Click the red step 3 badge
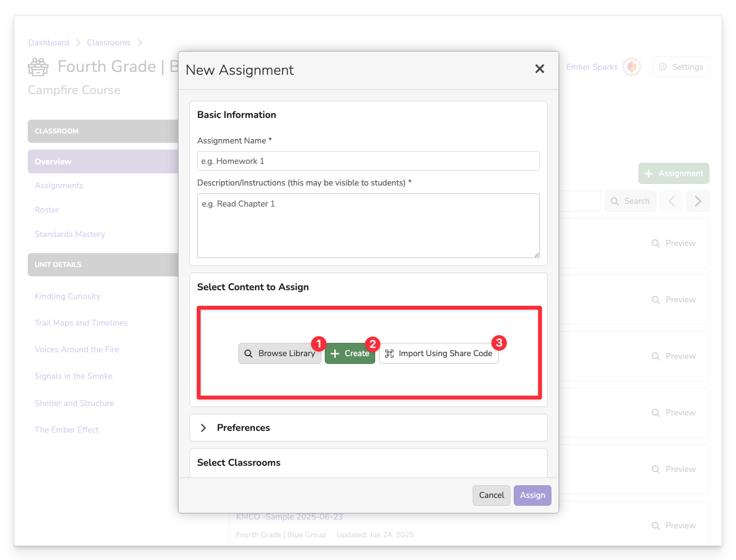The height and width of the screenshot is (560, 736). [x=499, y=343]
